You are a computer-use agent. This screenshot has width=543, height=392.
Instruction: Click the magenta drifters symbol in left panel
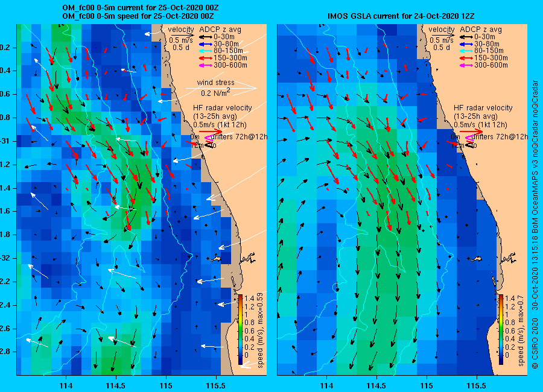click(209, 139)
